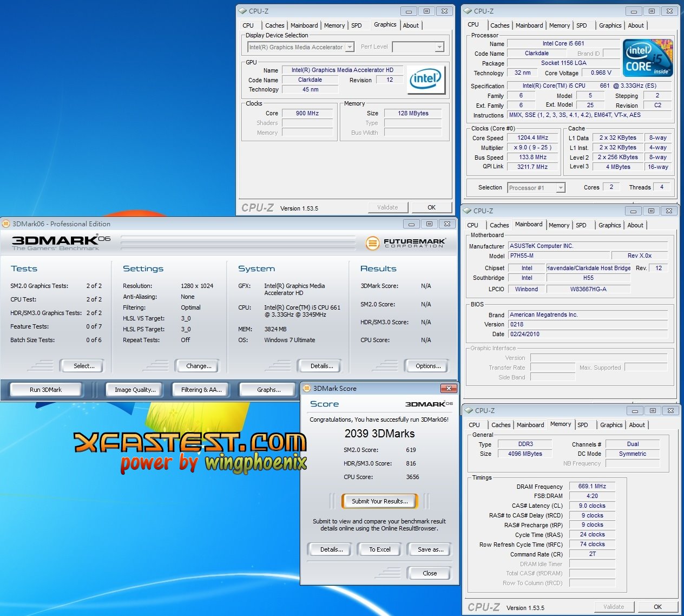The image size is (684, 616).
Task: Click Submit Your Results... in the score dialog
Action: [380, 501]
